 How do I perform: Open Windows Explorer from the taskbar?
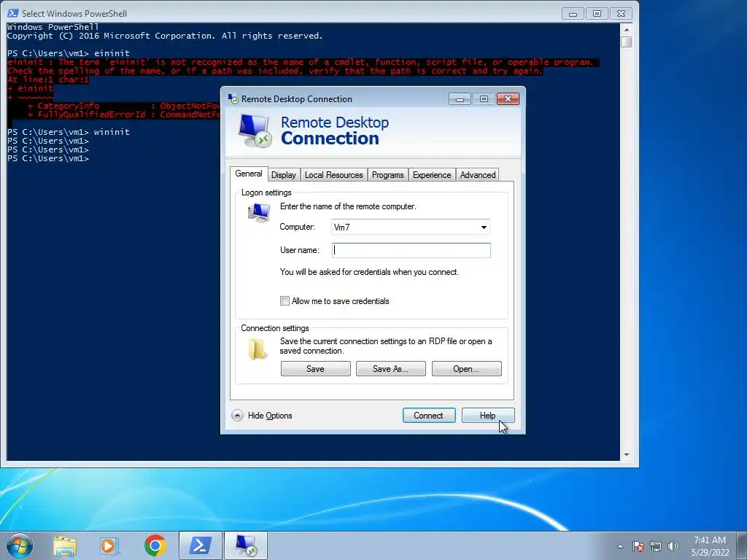click(65, 545)
